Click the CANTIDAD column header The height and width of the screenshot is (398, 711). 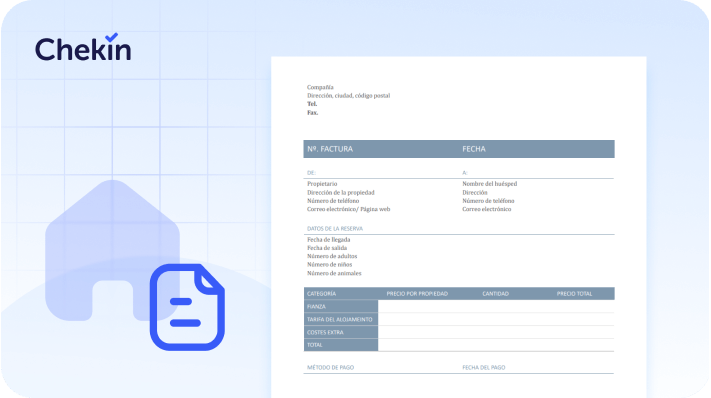496,294
